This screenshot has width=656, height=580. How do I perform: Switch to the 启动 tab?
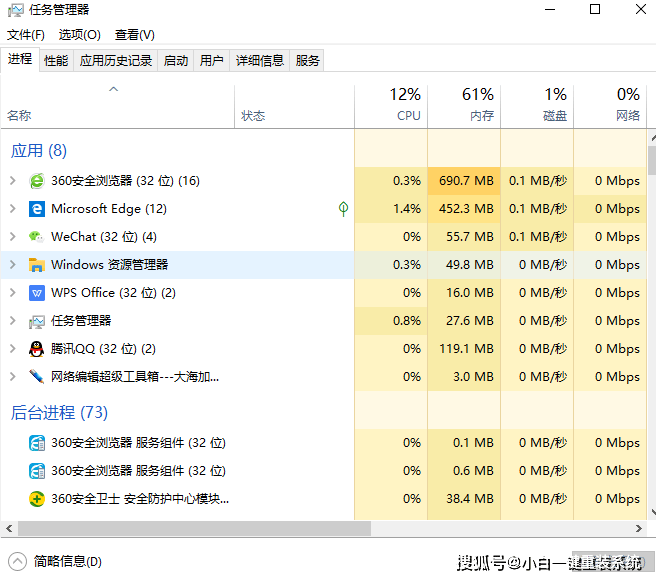click(176, 61)
